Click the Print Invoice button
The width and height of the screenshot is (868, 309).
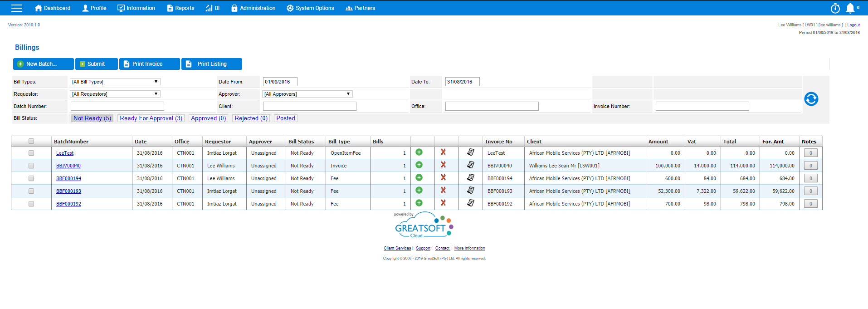(150, 64)
